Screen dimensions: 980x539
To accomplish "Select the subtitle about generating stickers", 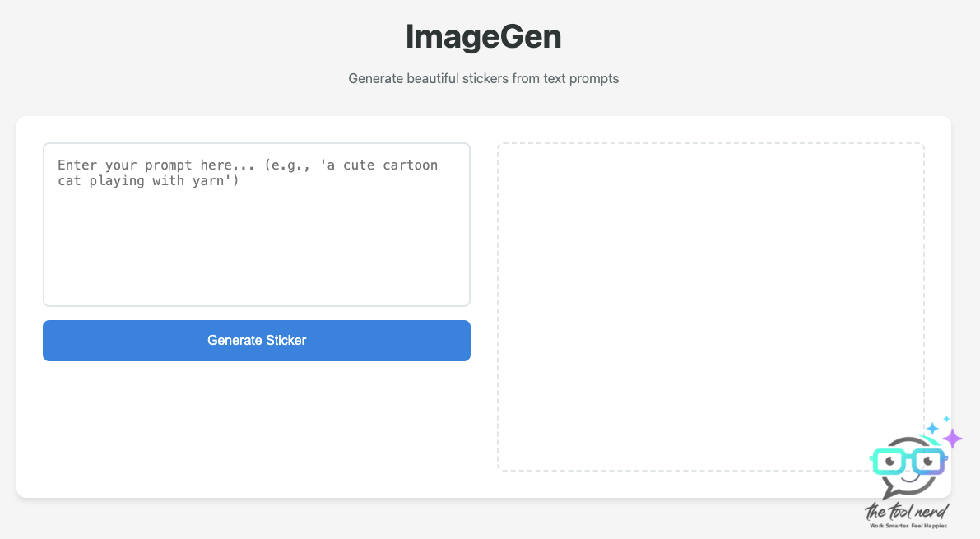I will [x=484, y=78].
